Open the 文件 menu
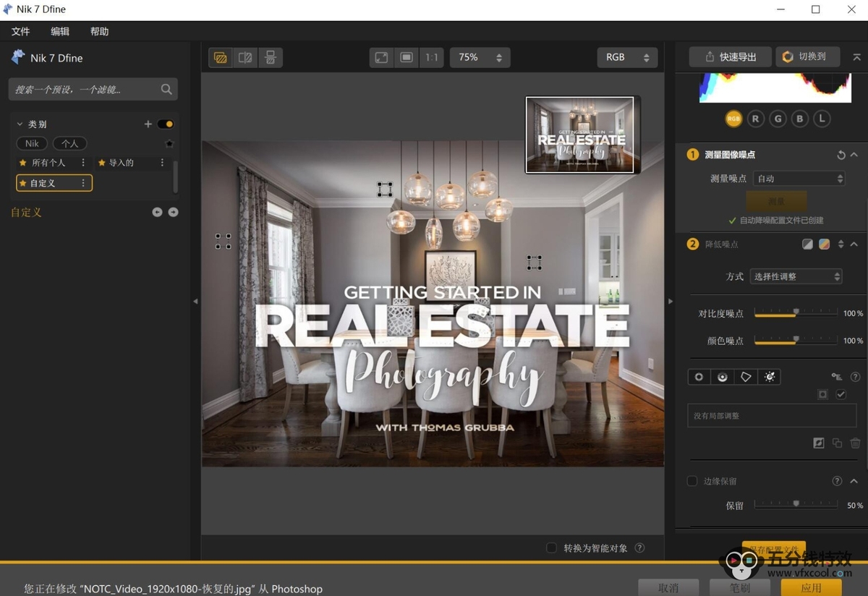This screenshot has width=868, height=596. (21, 32)
